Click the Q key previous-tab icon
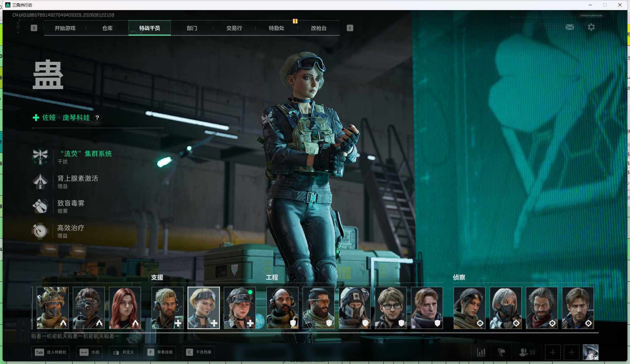The width and height of the screenshot is (630, 364). (x=34, y=28)
